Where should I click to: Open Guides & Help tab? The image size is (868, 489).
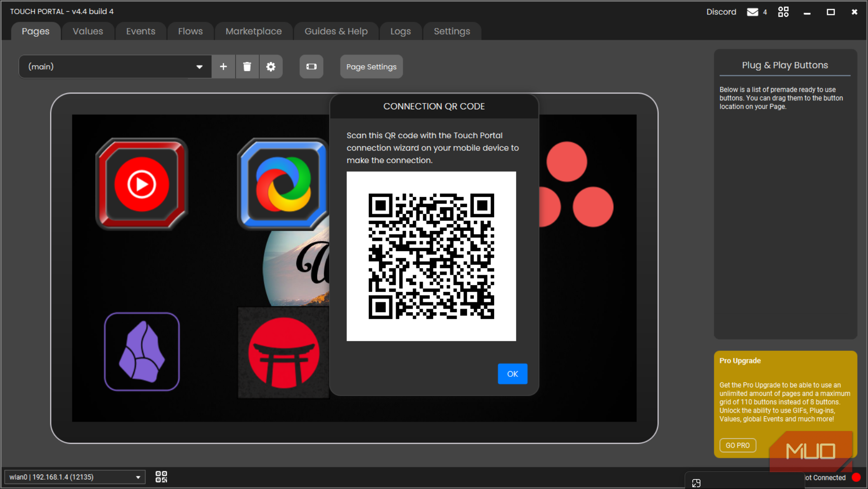pyautogui.click(x=336, y=31)
